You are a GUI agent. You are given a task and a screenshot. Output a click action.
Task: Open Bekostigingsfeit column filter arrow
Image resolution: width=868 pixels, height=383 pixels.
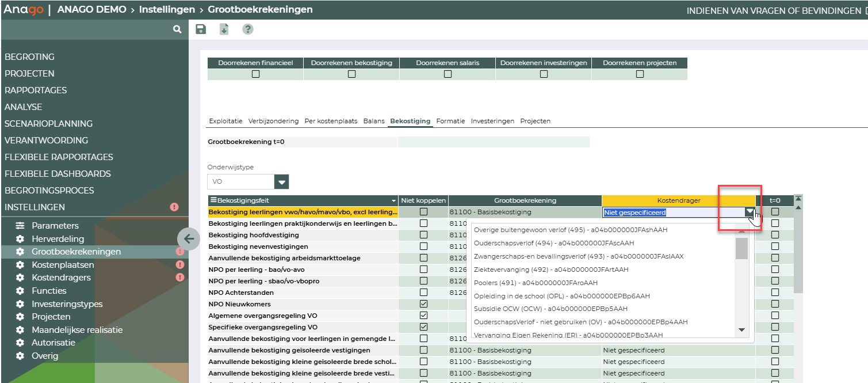[394, 201]
